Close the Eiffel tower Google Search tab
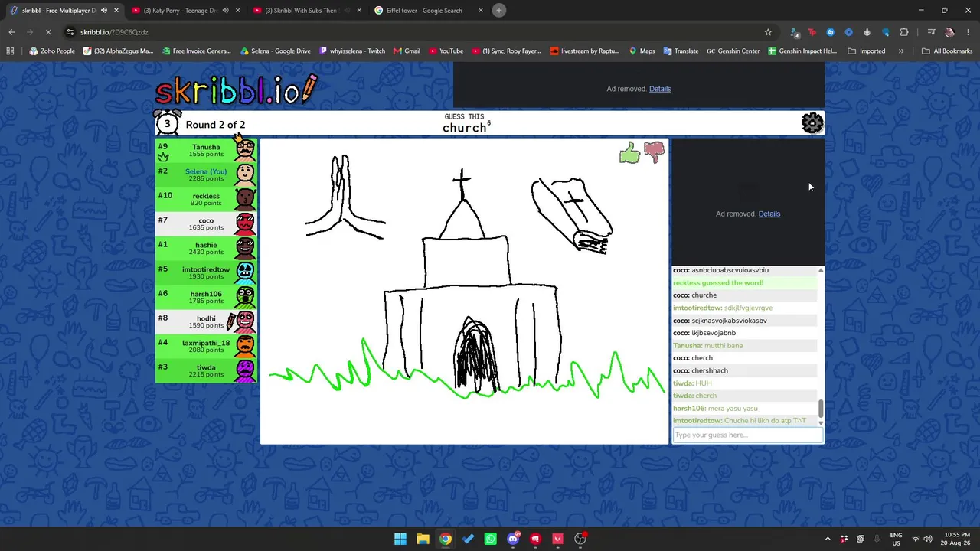 click(481, 11)
